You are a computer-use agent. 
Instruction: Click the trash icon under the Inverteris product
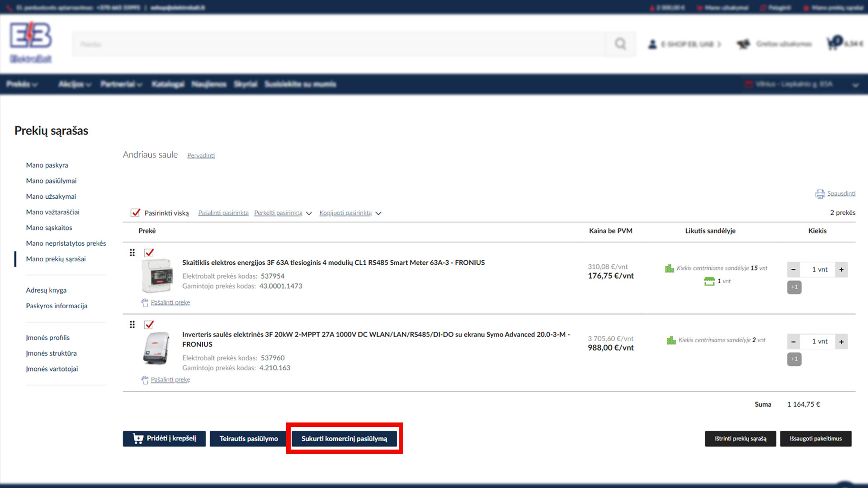click(145, 380)
